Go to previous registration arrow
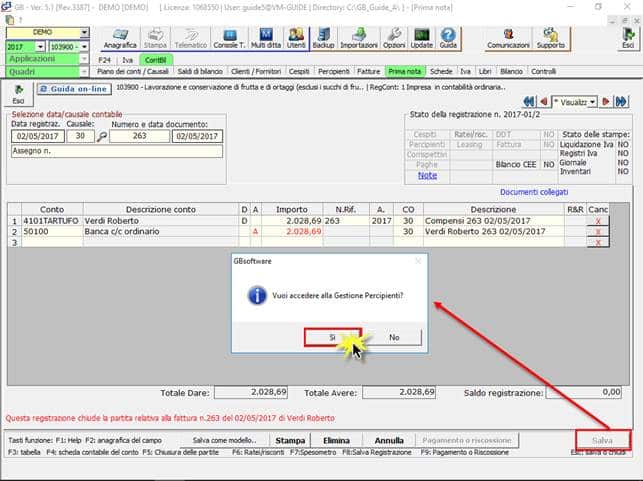 (x=544, y=102)
